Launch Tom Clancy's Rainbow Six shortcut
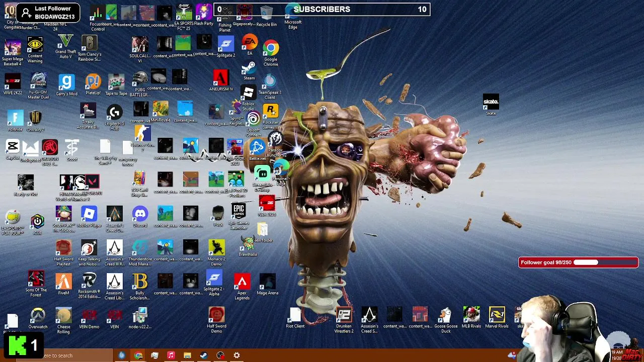This screenshot has height=362, width=644. tap(90, 48)
